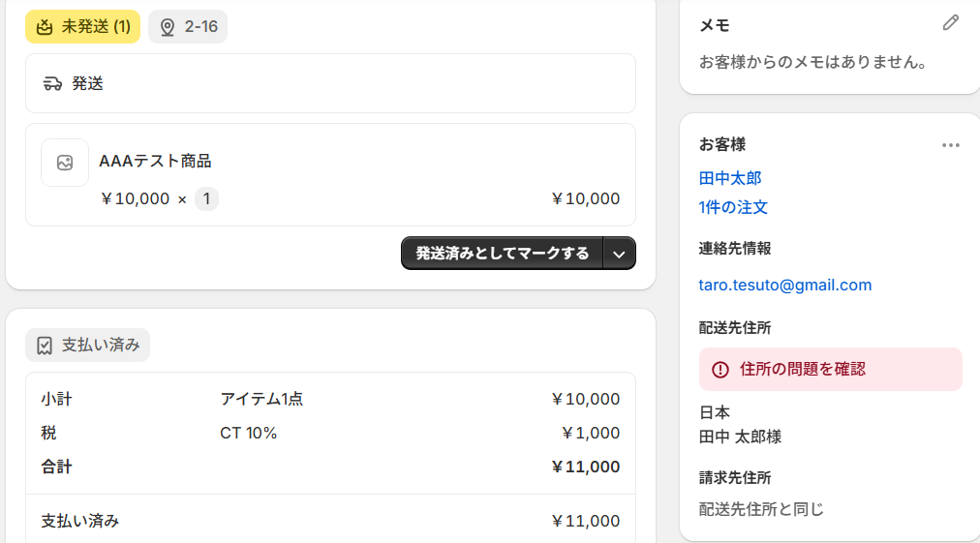Click 発送済みとしてマークする button
The height and width of the screenshot is (543, 980).
click(x=503, y=253)
